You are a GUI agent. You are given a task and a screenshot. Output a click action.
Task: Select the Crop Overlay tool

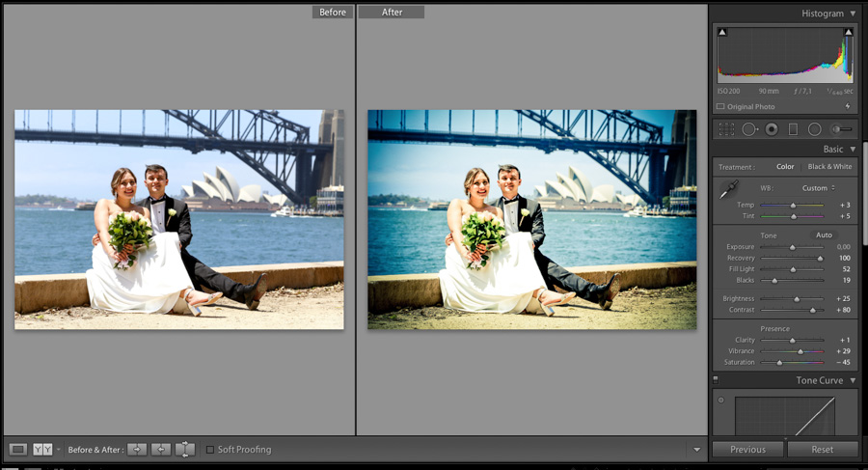tap(726, 129)
